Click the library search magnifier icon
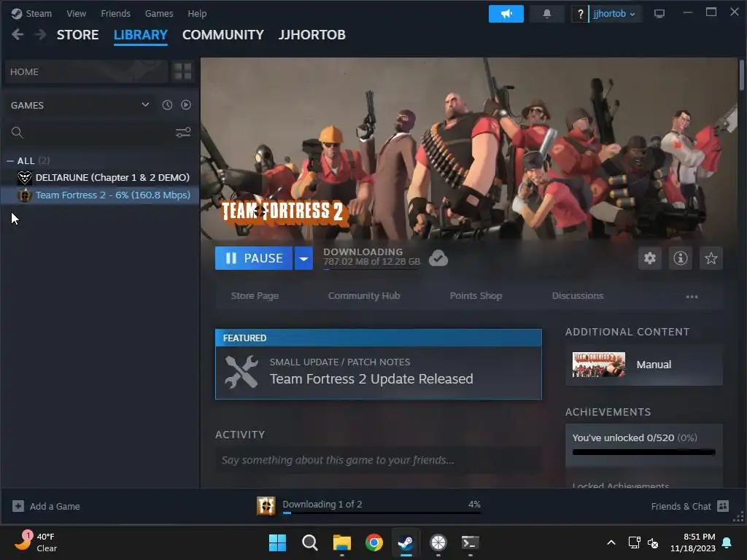Image resolution: width=747 pixels, height=560 pixels. 18,133
